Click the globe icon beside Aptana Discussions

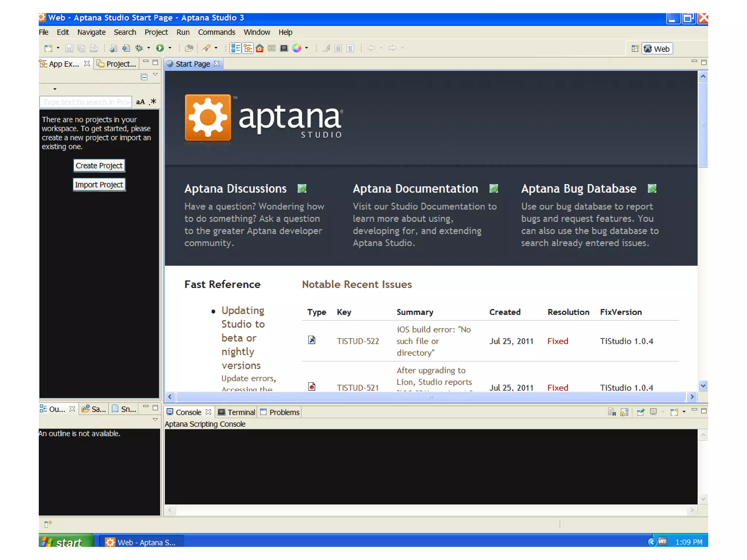pos(302,188)
